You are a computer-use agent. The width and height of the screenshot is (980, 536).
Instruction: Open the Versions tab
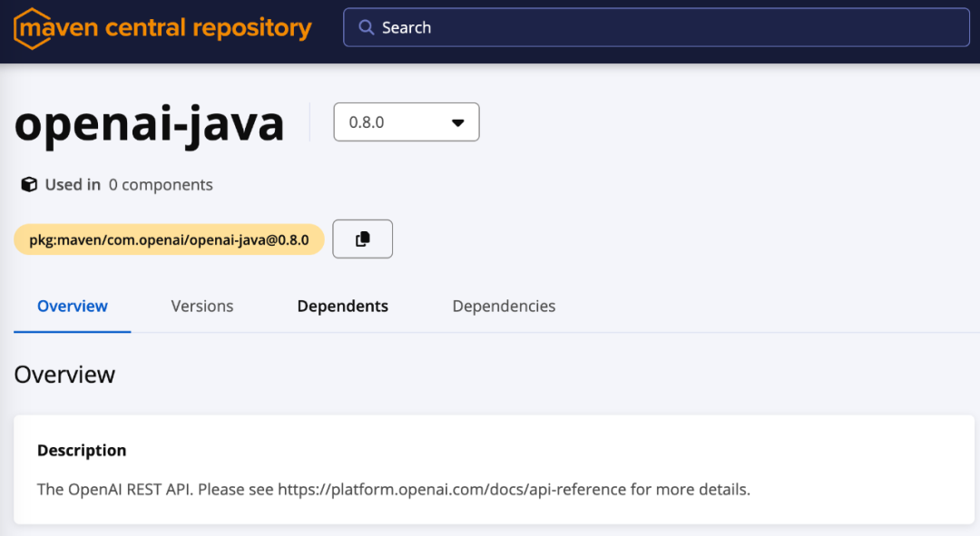[202, 307]
